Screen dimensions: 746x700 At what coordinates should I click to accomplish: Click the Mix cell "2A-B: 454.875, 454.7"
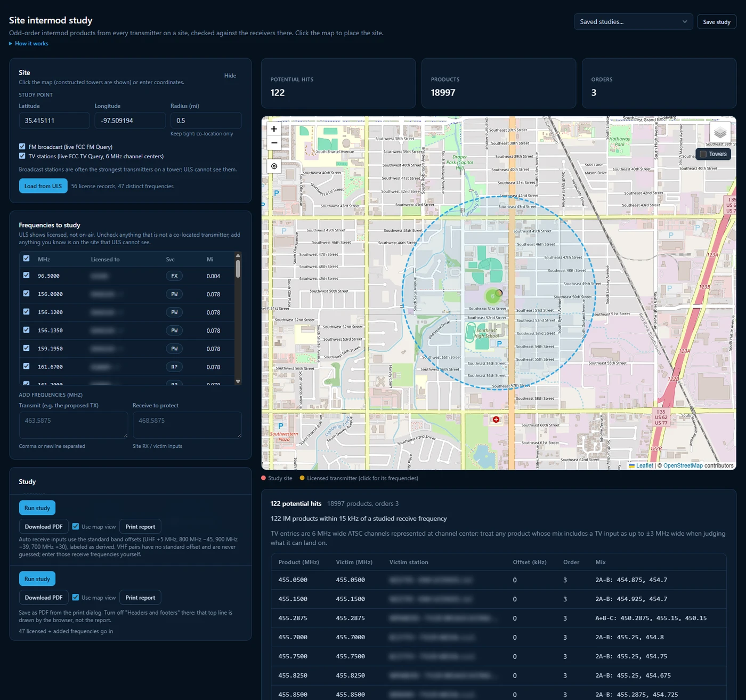(x=631, y=580)
